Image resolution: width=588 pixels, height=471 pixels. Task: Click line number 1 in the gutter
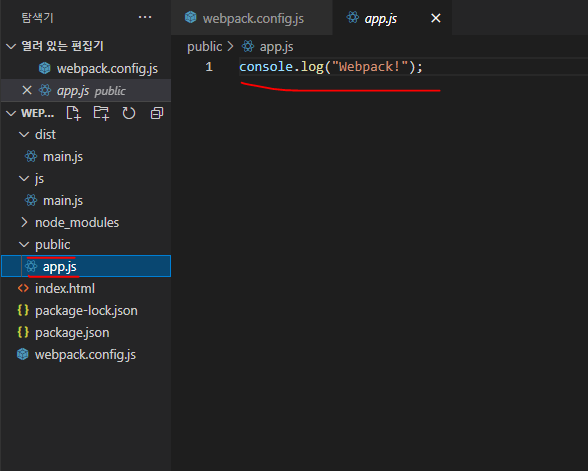(x=209, y=67)
